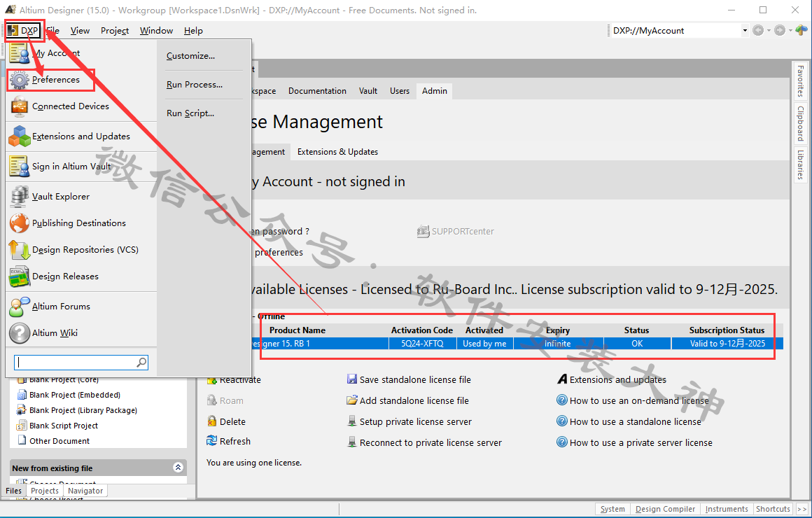Open the back button history dropdown arrow

[769, 31]
